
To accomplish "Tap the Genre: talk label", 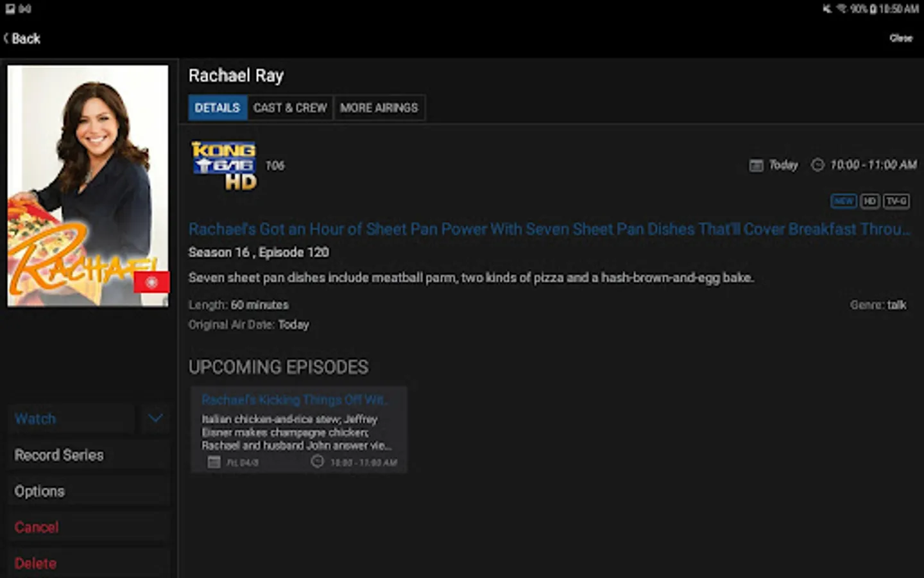I will coord(878,305).
